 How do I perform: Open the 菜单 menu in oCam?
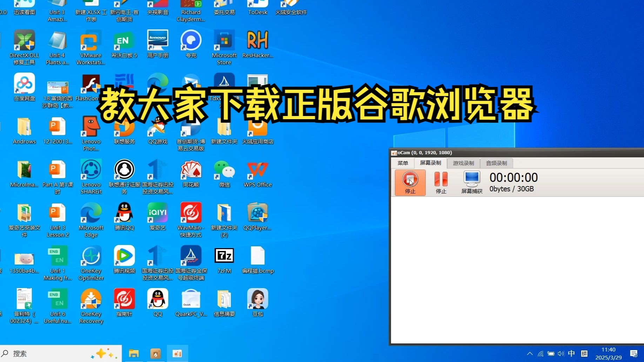[x=403, y=163]
